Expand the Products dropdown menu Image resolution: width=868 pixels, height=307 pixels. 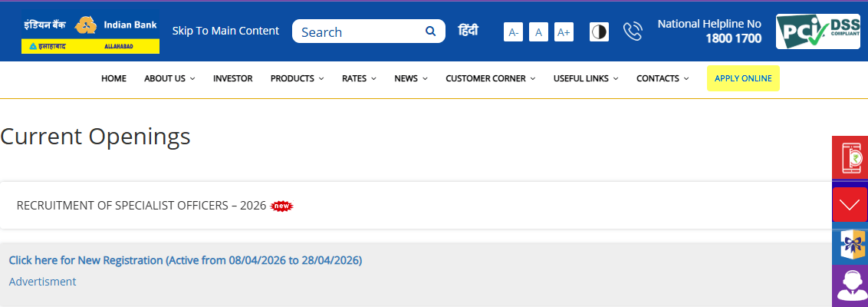coord(297,78)
